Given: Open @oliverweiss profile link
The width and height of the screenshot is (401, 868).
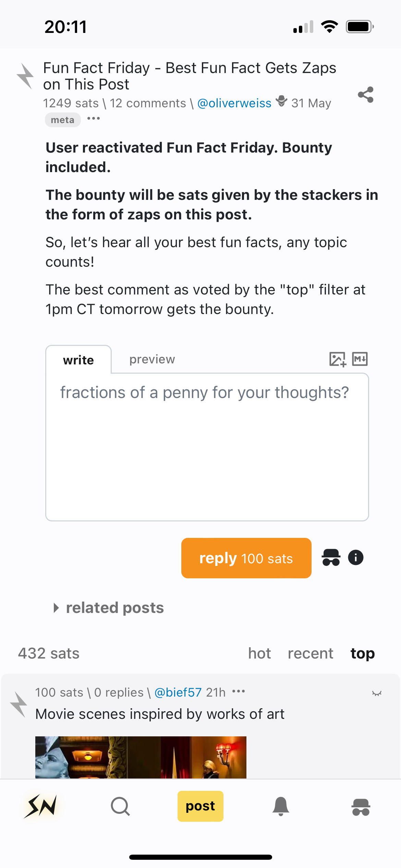Looking at the screenshot, I should point(234,103).
